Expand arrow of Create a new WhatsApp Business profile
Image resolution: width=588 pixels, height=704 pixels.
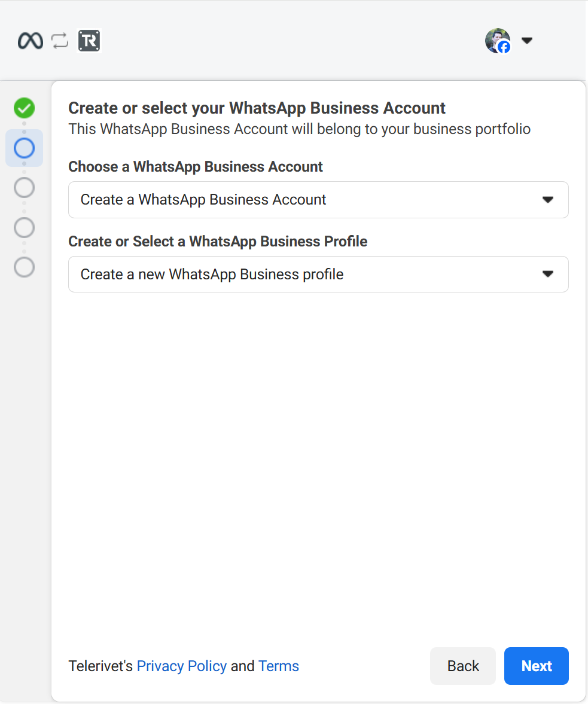pyautogui.click(x=547, y=274)
